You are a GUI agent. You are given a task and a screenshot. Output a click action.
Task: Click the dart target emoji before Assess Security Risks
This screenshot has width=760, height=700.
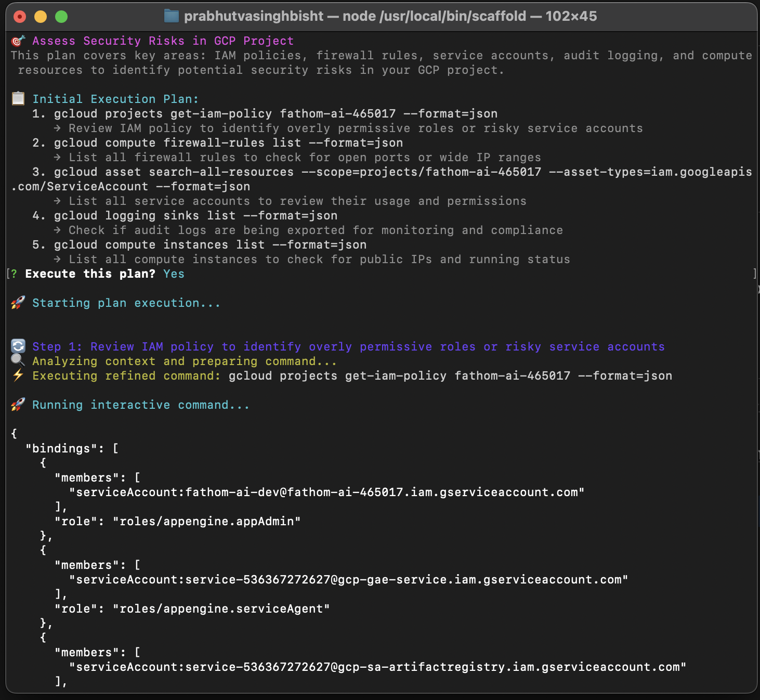click(x=18, y=41)
